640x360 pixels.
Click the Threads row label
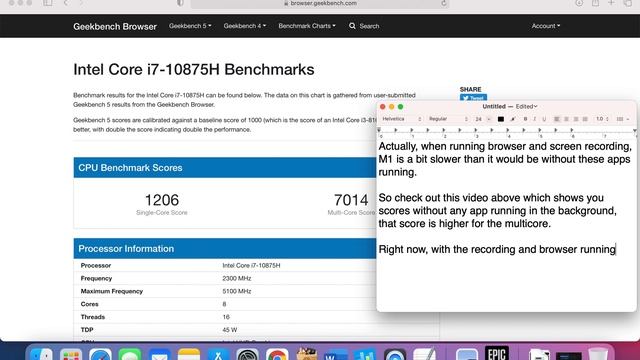(x=93, y=317)
